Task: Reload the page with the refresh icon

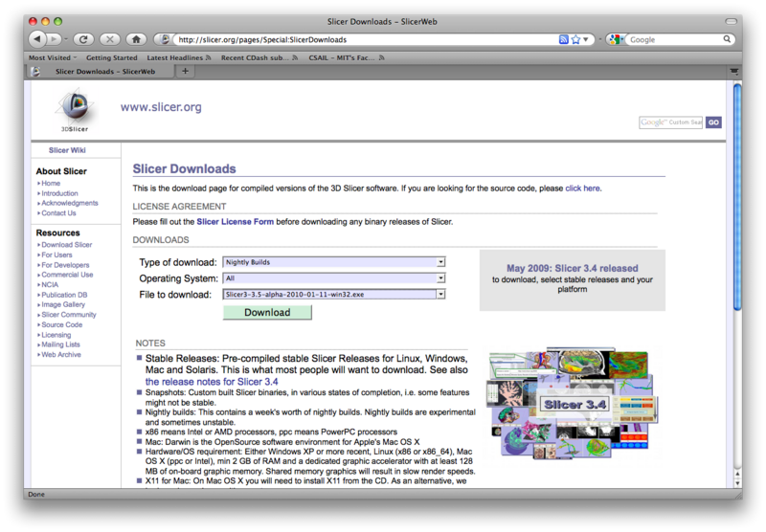Action: pos(83,39)
